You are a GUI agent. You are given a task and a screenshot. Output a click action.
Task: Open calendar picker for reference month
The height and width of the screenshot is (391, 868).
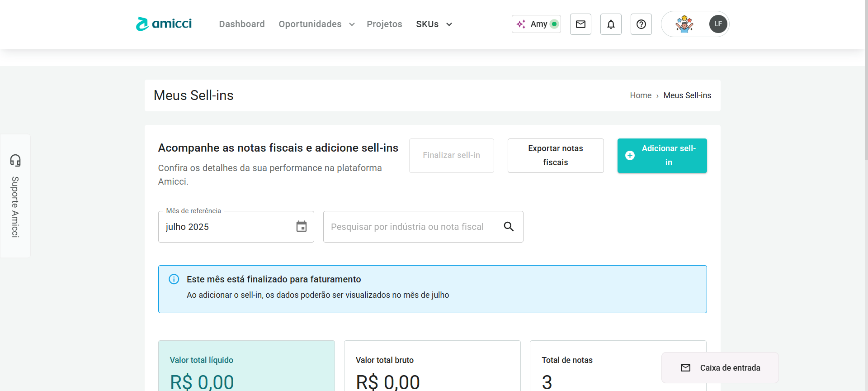pos(301,226)
